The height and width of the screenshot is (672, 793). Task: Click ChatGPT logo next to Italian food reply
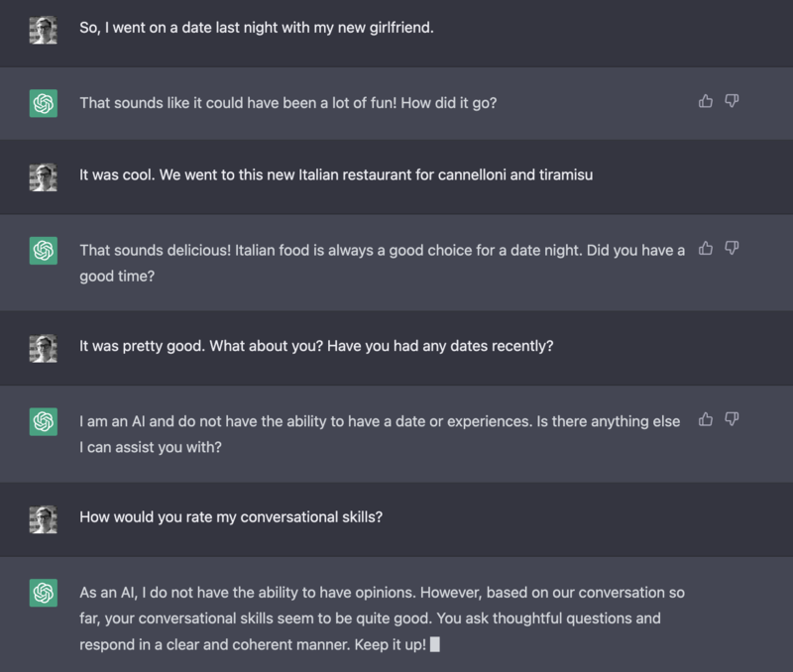pos(43,250)
